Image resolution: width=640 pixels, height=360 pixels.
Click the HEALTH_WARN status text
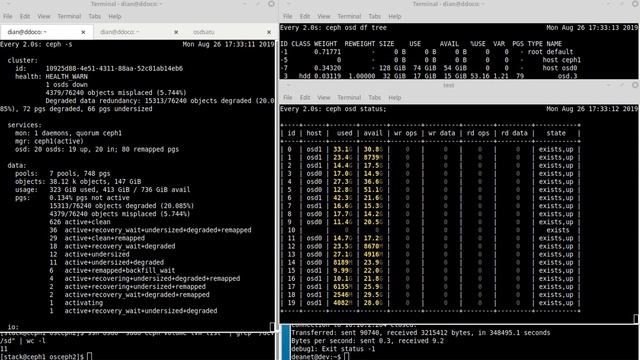click(x=67, y=76)
